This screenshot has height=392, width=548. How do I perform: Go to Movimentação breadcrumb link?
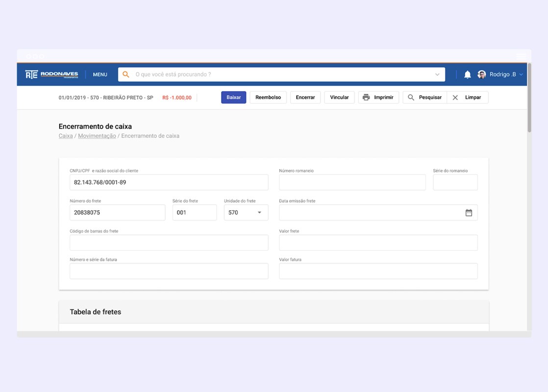97,136
